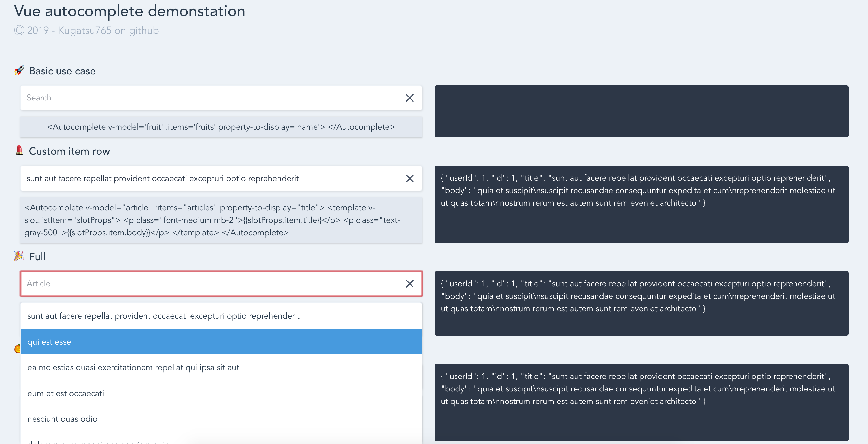
Task: Click the Vue autocomplete demonstation heading
Action: click(129, 11)
